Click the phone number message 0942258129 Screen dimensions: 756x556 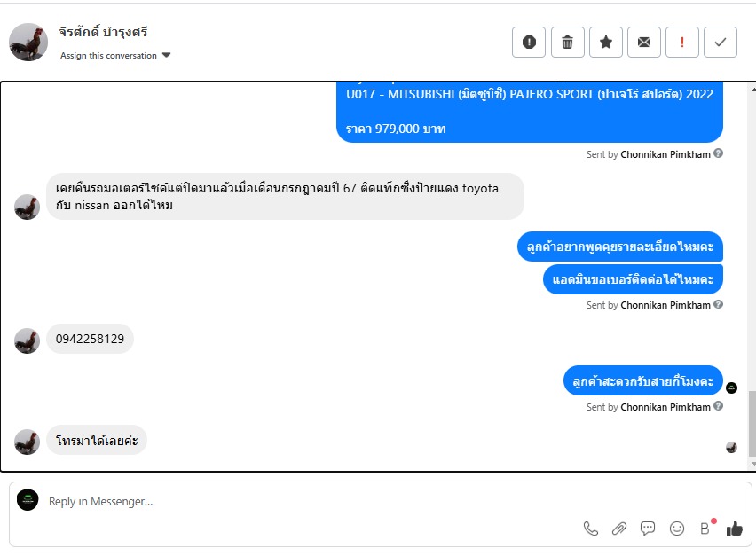pos(90,339)
